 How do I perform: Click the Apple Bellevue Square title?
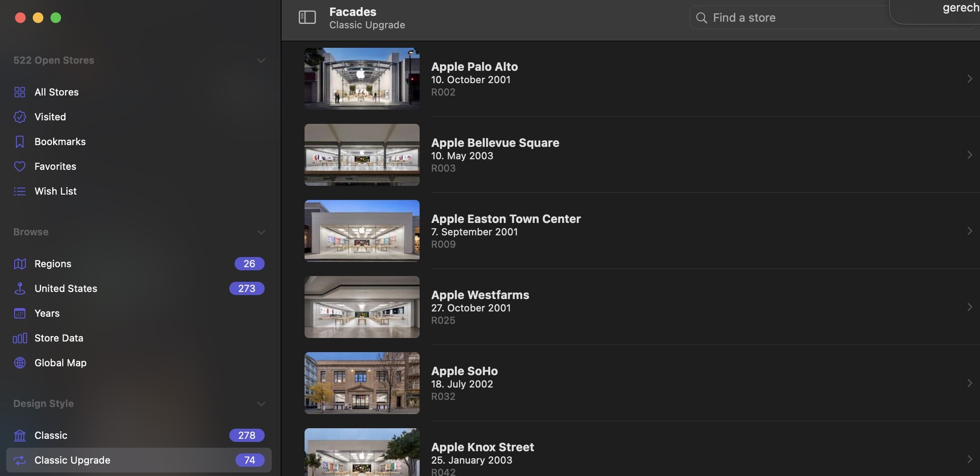point(495,143)
